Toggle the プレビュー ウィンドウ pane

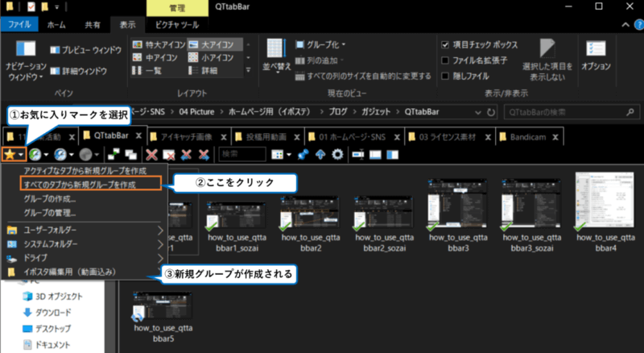(86, 50)
